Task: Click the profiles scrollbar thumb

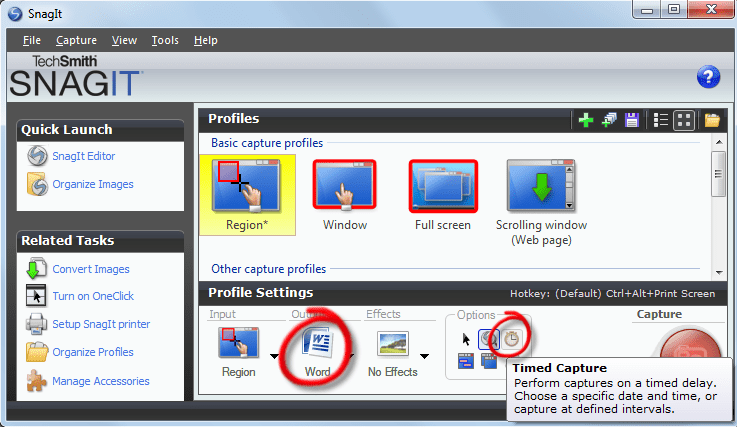Action: pos(718,174)
